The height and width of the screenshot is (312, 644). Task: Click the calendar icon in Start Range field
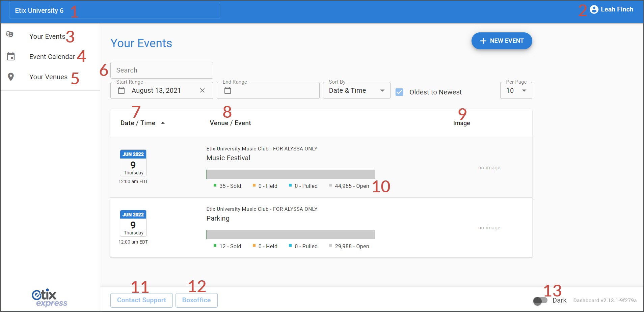[x=121, y=90]
